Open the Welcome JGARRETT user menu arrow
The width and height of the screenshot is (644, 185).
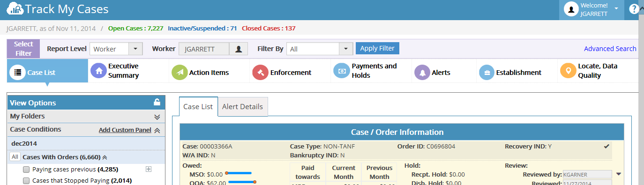click(x=616, y=9)
